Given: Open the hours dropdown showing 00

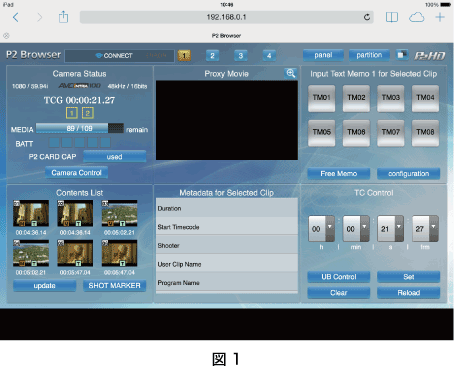Looking at the screenshot, I should coord(321,229).
